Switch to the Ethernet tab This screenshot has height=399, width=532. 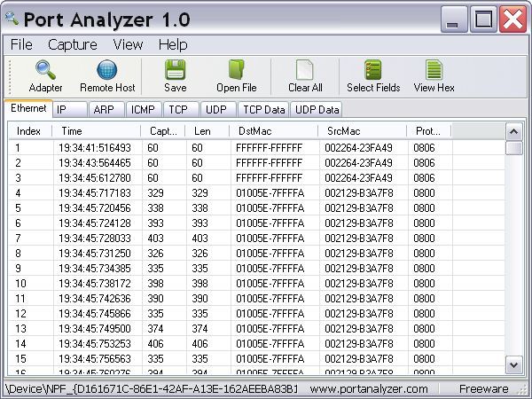pyautogui.click(x=28, y=108)
